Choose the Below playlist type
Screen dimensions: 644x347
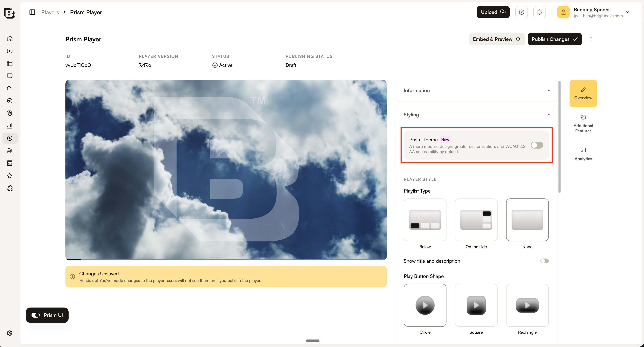(425, 220)
